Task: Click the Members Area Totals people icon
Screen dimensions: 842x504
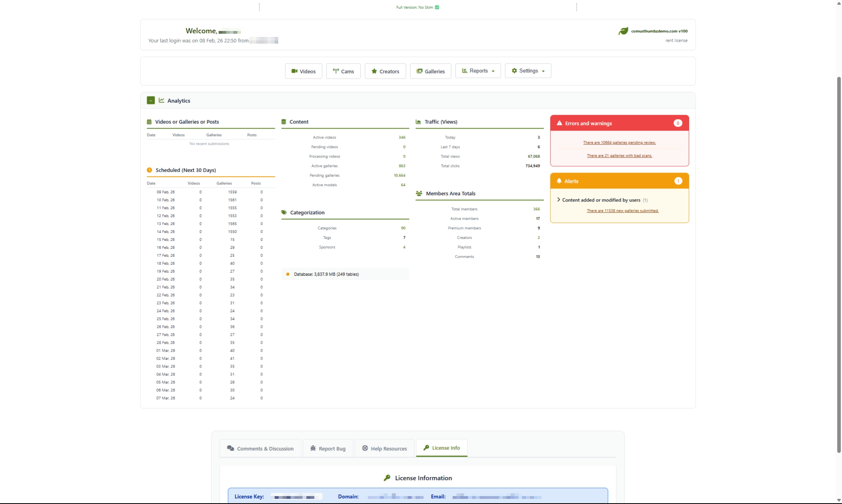Action: pyautogui.click(x=419, y=193)
